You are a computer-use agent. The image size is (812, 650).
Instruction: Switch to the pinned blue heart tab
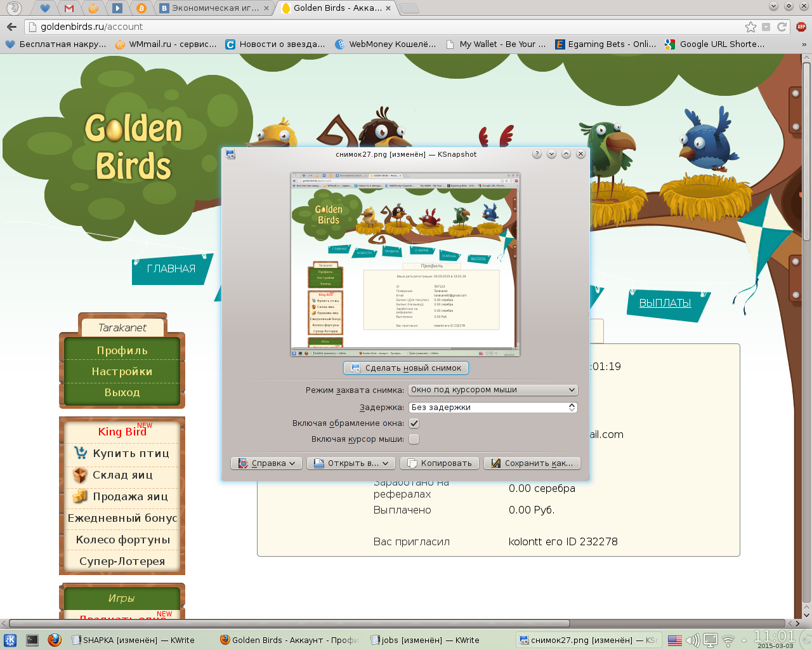[45, 8]
